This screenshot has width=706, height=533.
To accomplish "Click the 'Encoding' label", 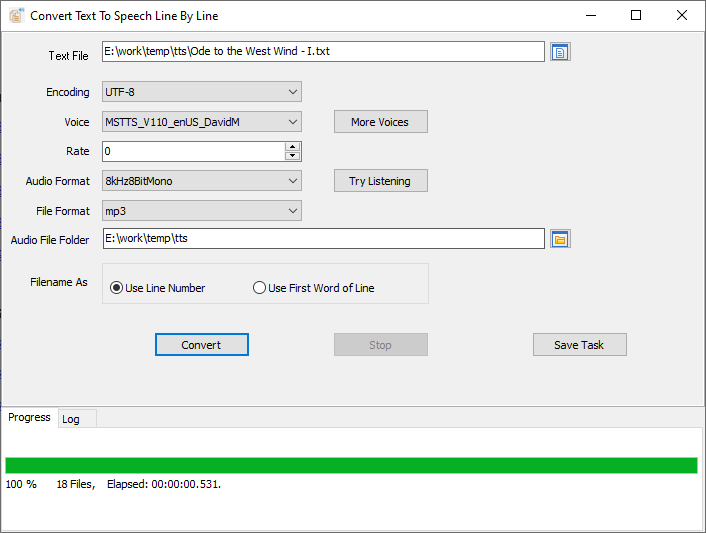I will coord(68,92).
